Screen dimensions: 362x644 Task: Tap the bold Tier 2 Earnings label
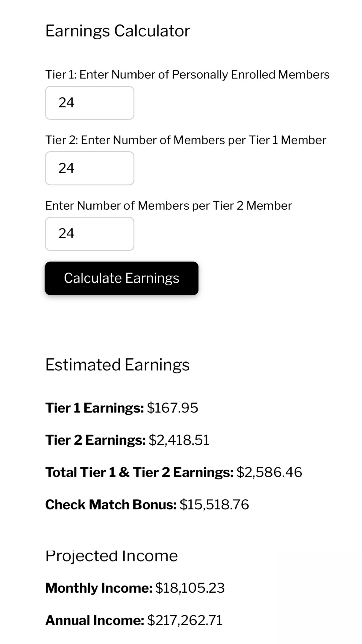95,440
